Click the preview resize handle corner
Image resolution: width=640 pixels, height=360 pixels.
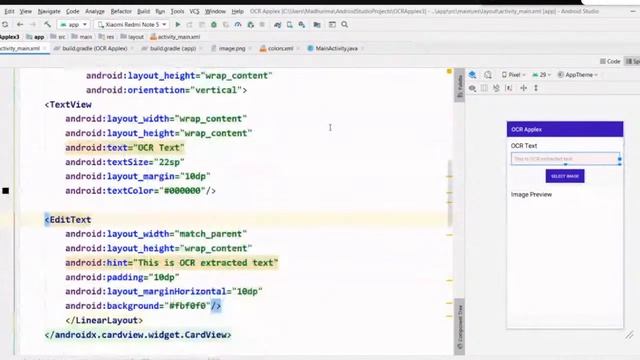629,335
